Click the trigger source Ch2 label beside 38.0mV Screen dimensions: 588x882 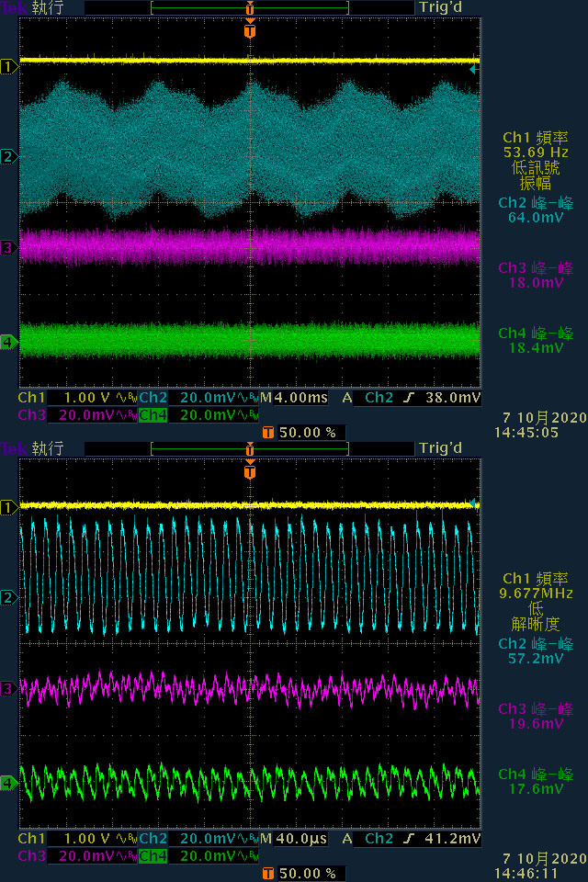coord(379,398)
